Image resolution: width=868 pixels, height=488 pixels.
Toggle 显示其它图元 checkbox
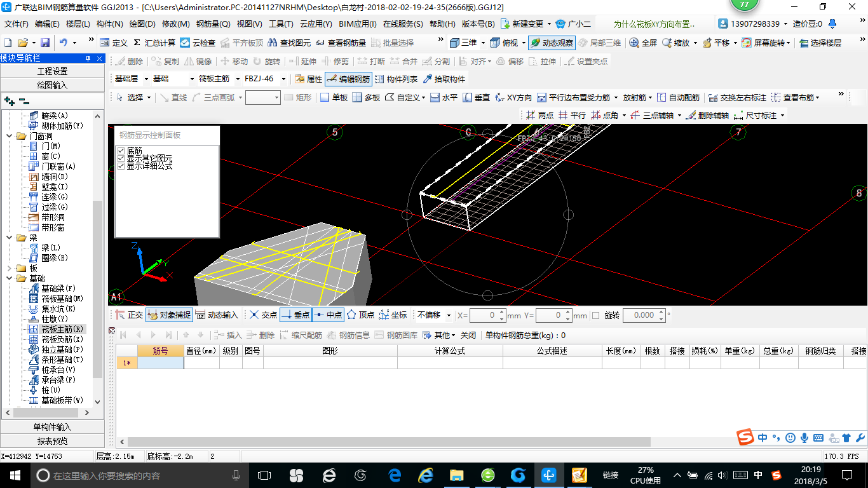[121, 158]
